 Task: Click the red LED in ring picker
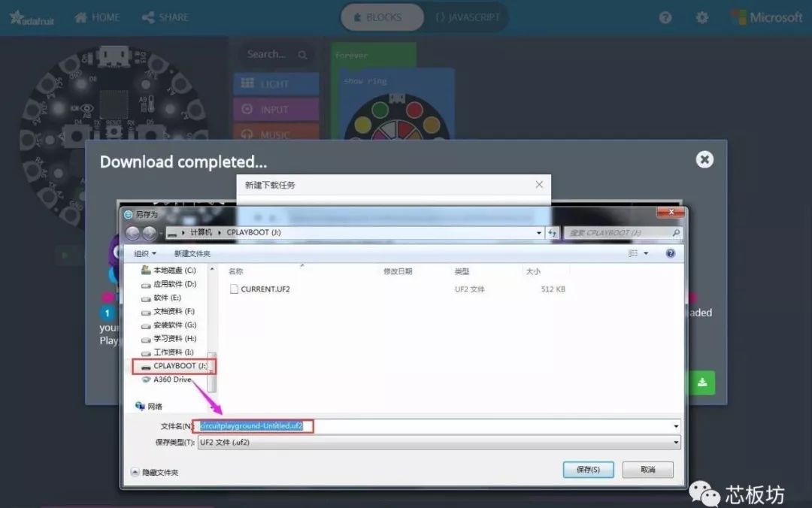pos(414,109)
